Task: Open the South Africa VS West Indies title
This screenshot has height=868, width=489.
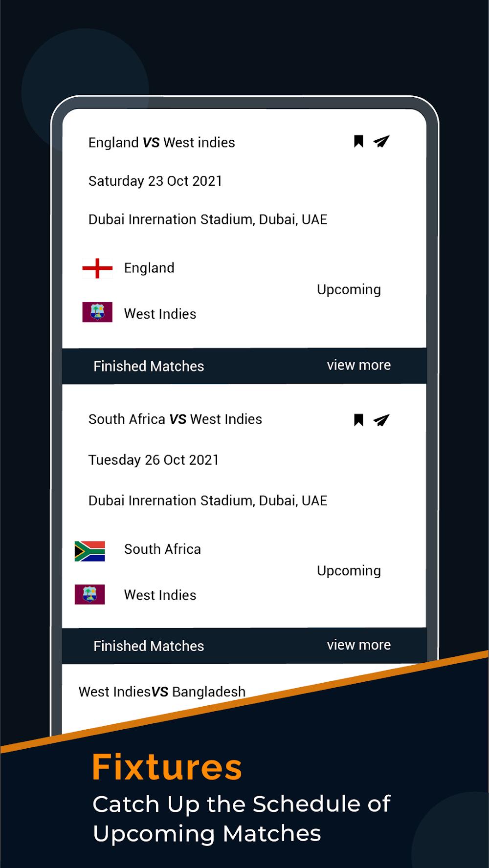Action: pos(175,419)
